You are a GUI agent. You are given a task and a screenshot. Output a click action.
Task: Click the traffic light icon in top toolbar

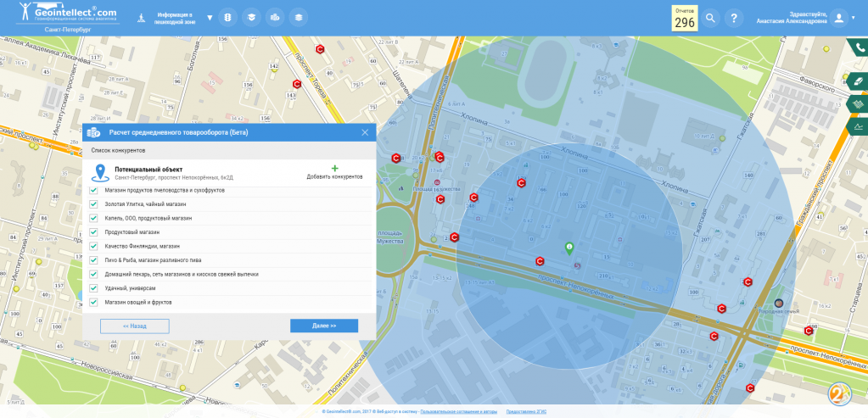227,17
